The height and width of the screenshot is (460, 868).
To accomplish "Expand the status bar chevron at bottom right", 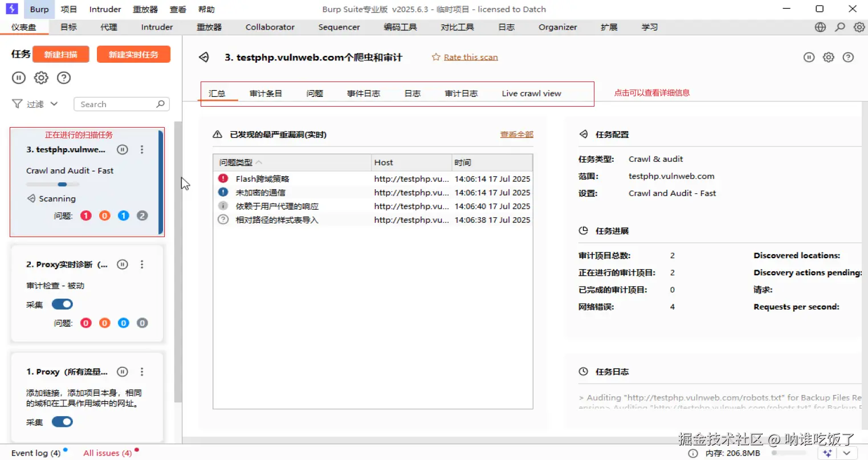I will point(847,453).
